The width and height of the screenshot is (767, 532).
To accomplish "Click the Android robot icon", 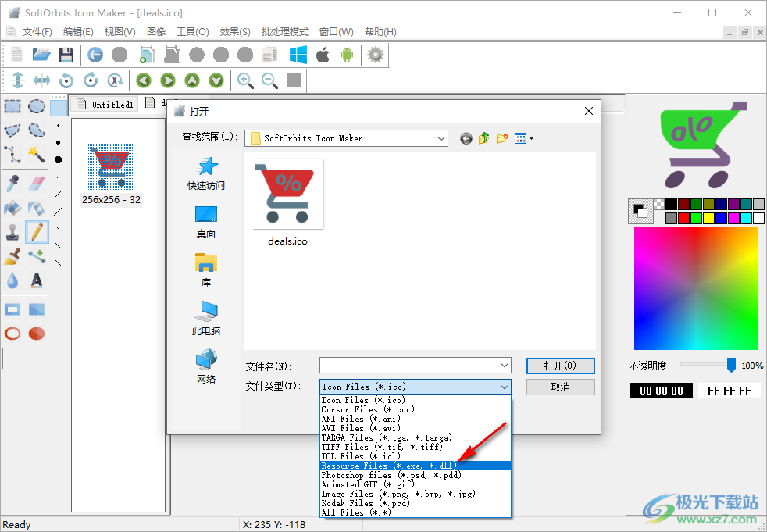I will click(x=347, y=55).
